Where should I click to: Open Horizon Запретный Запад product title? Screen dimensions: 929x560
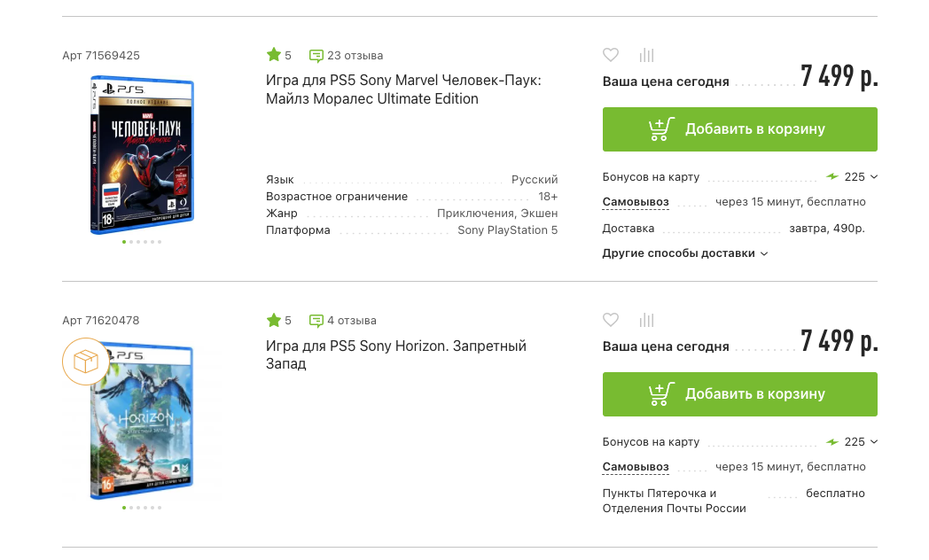click(x=395, y=354)
